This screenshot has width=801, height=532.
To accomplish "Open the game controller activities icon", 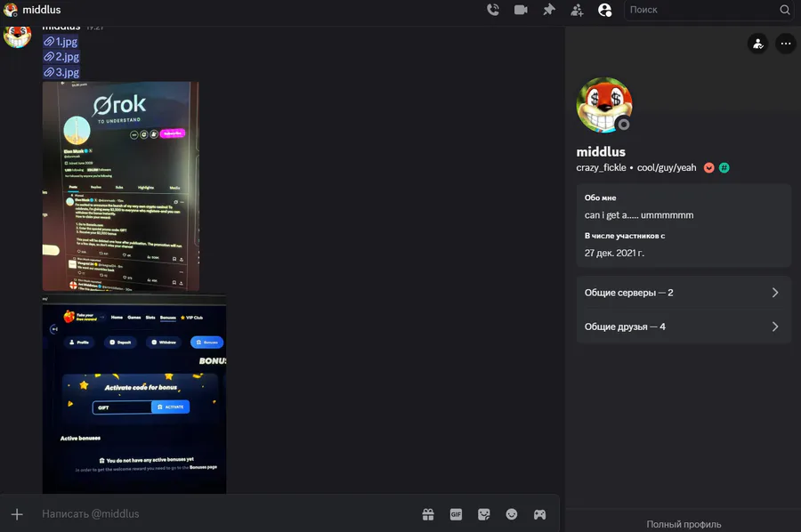I will (539, 514).
